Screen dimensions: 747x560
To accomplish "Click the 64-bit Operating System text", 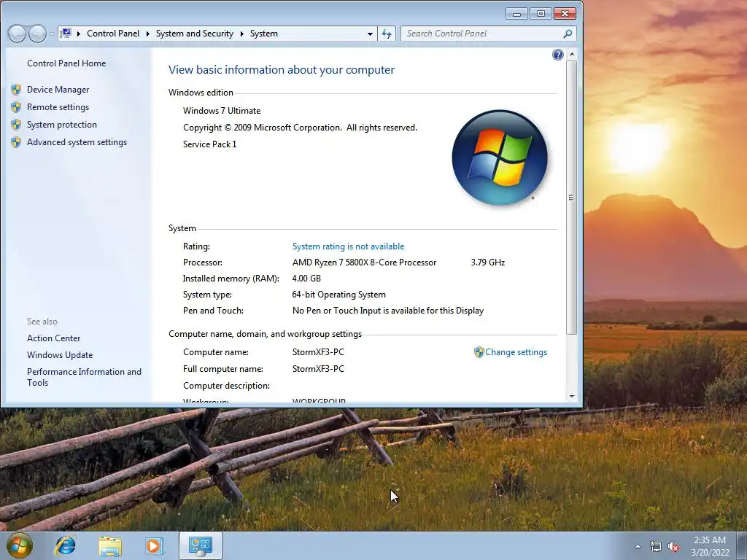I will [338, 295].
